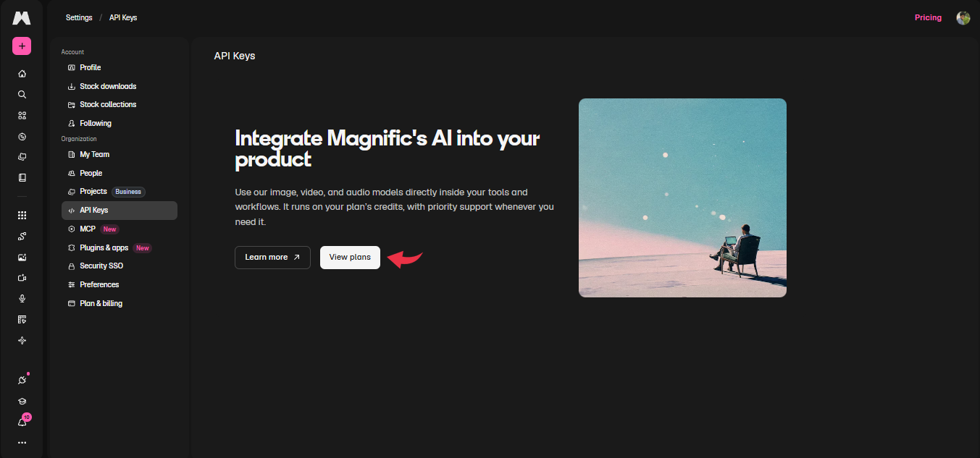
Task: Select the API Keys menu item
Action: point(119,211)
